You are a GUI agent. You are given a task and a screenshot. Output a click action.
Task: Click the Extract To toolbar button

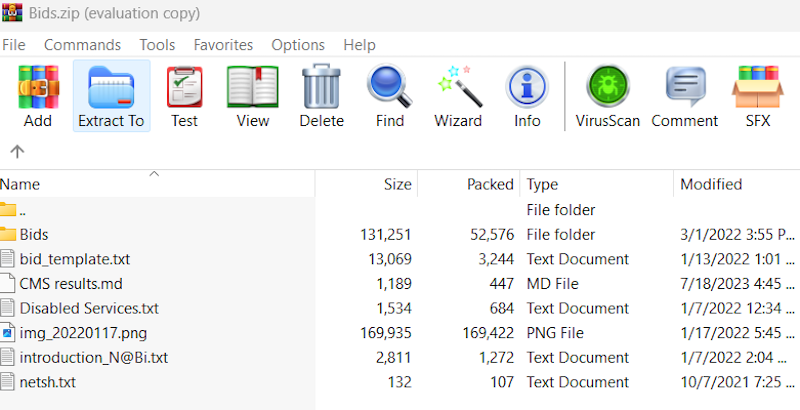pos(111,96)
